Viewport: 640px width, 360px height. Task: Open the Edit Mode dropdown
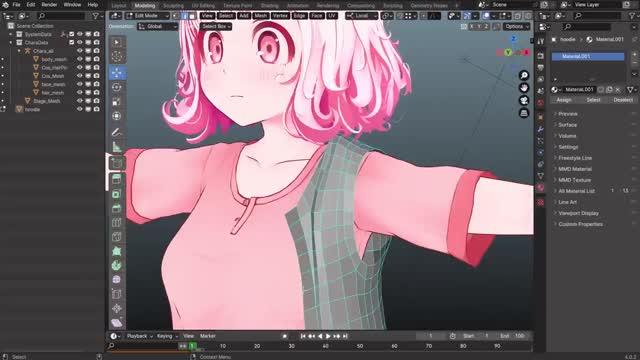(x=147, y=16)
